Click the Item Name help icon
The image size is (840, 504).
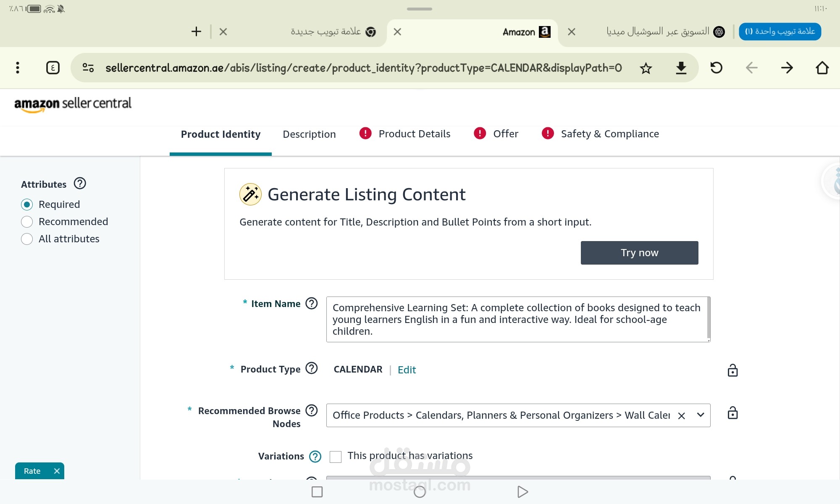coord(311,303)
